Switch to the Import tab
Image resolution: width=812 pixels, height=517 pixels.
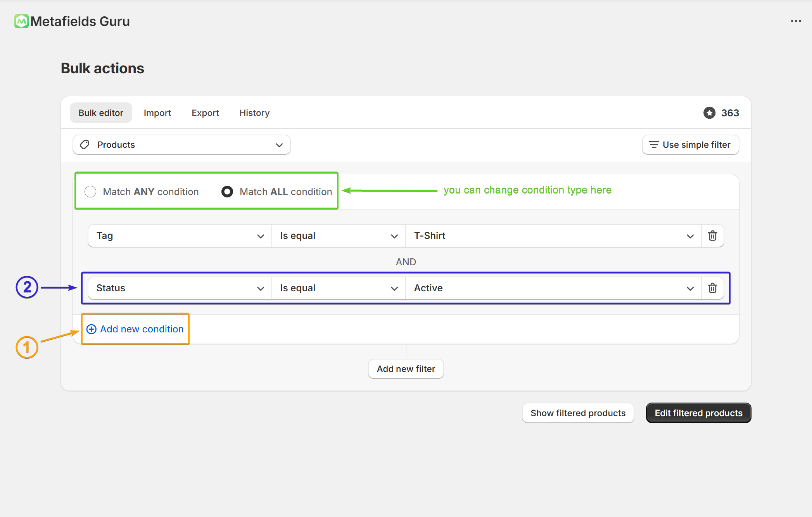pos(157,113)
